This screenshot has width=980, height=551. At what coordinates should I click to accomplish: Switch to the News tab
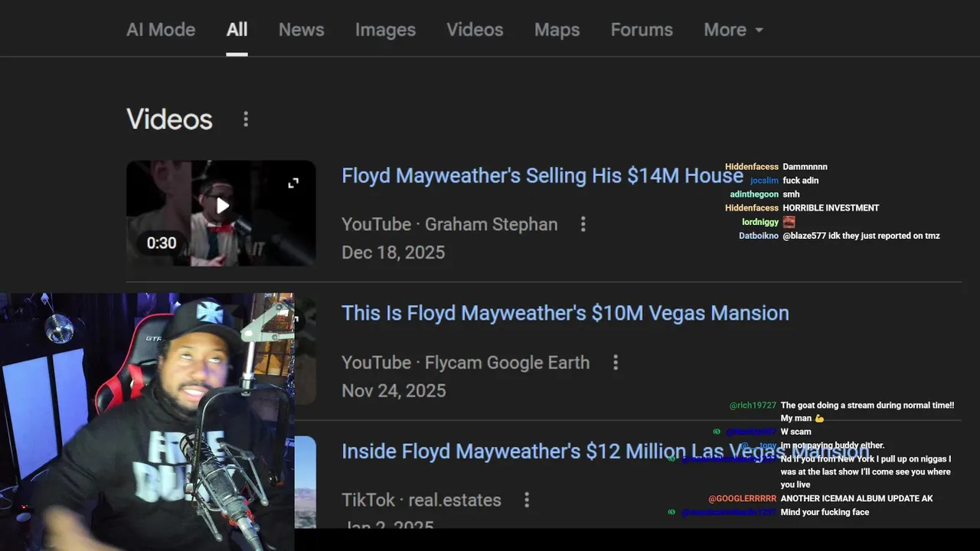[301, 30]
